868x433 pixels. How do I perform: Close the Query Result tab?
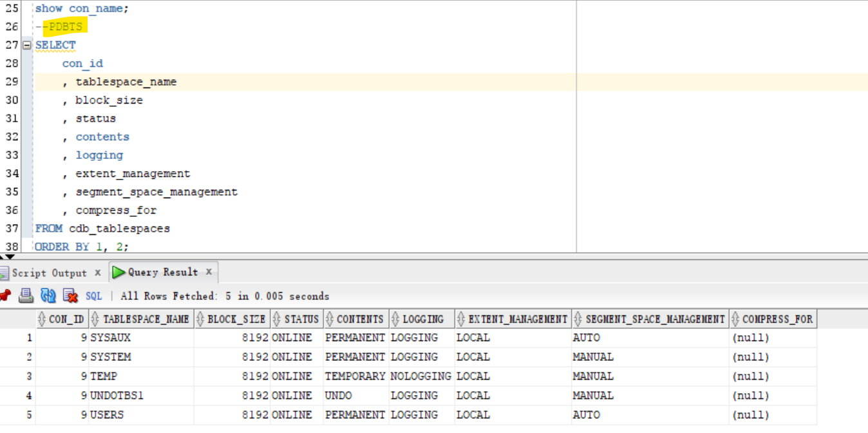209,272
